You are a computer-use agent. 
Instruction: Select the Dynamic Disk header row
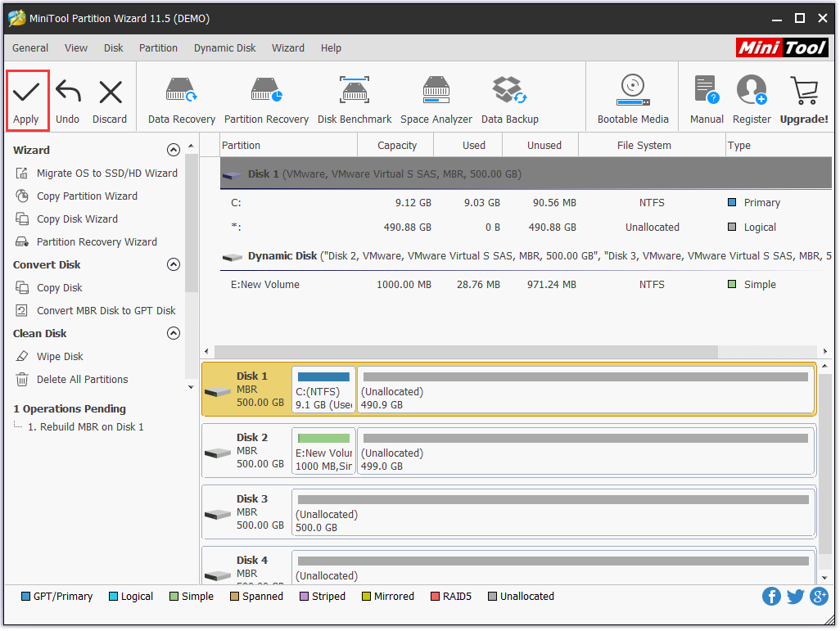(x=526, y=256)
